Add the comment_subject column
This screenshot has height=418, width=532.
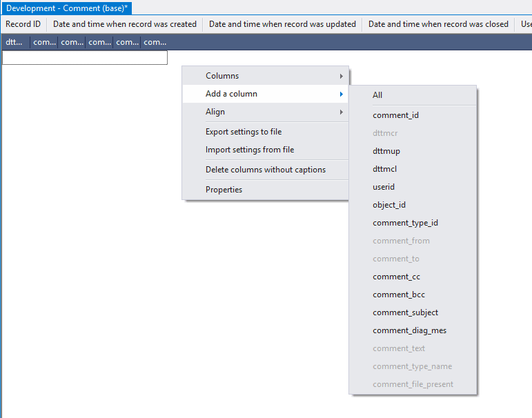tap(405, 312)
